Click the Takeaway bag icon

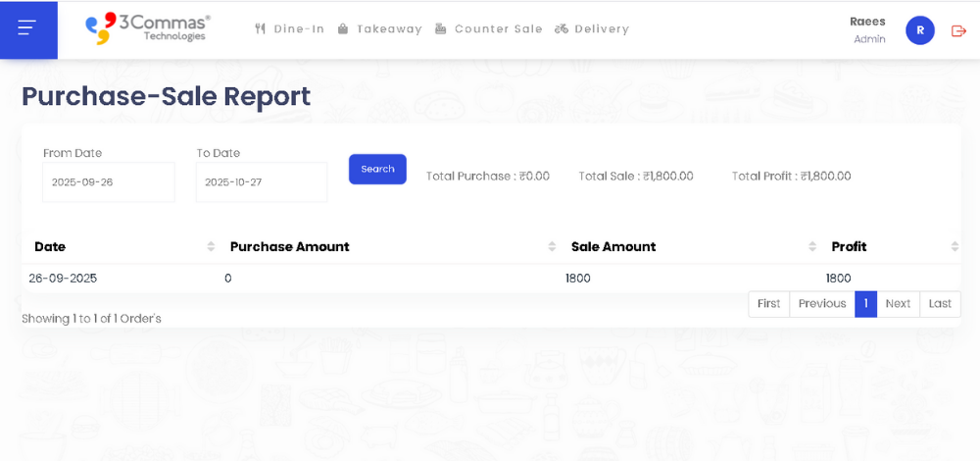pos(343,29)
